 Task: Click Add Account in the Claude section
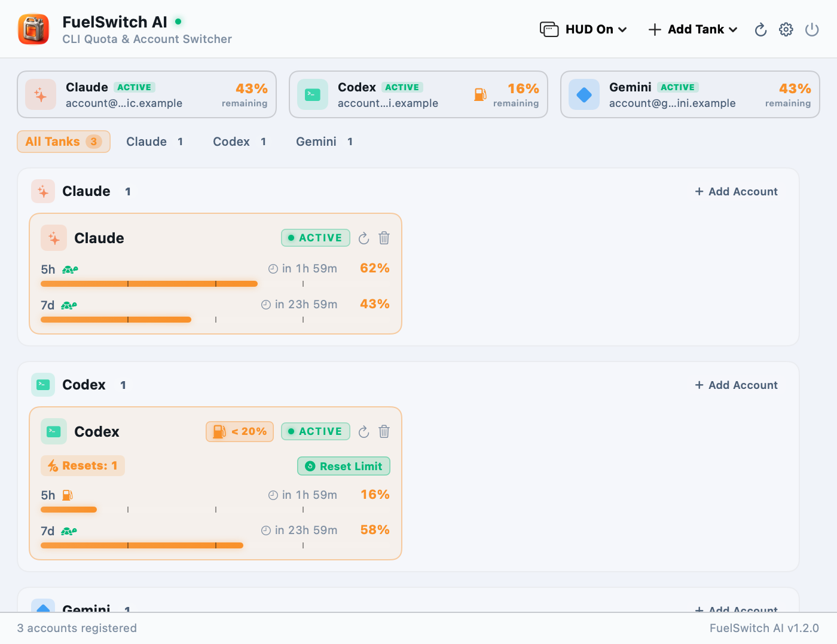(736, 191)
